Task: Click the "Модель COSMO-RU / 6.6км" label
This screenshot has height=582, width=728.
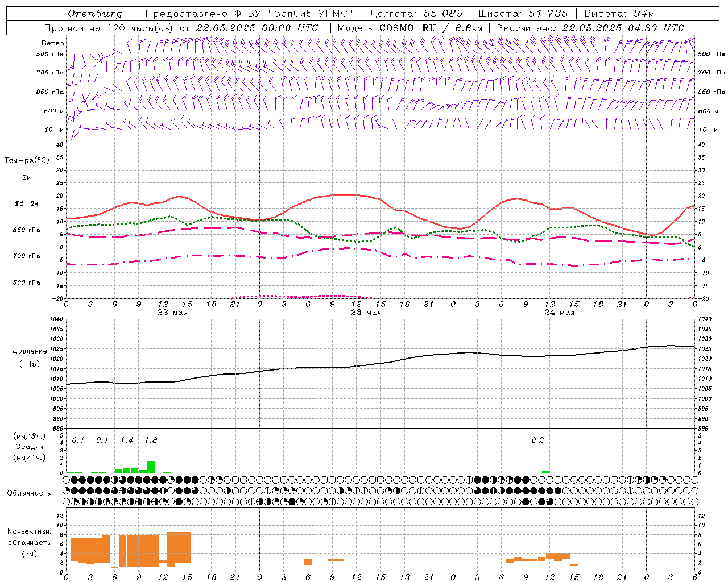Action: click(410, 28)
